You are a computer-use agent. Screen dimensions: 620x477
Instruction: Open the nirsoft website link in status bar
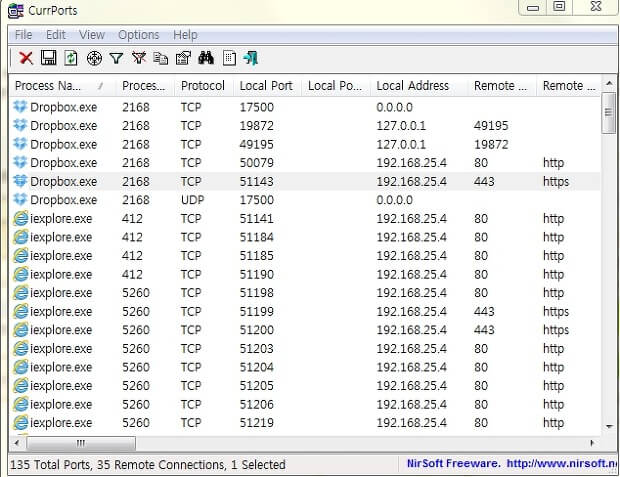562,463
